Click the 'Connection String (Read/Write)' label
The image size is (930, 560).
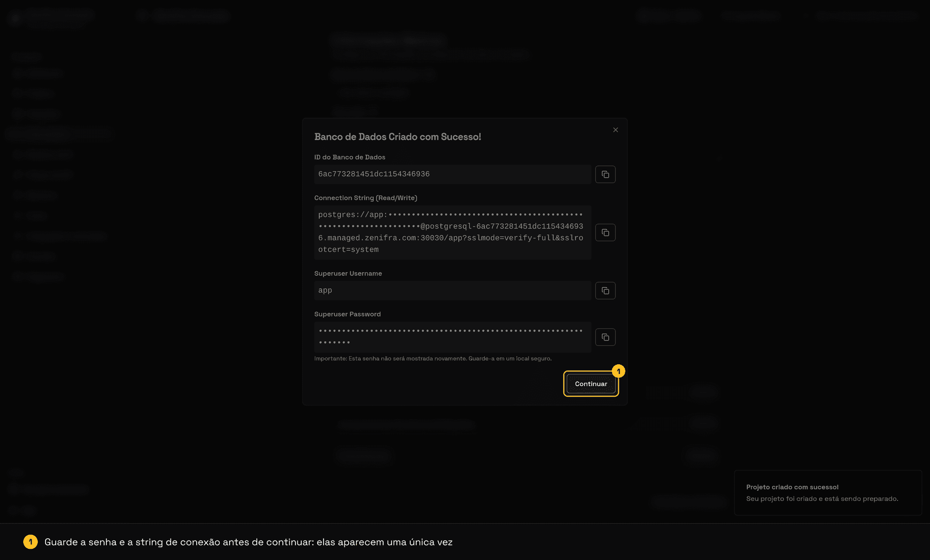[366, 198]
